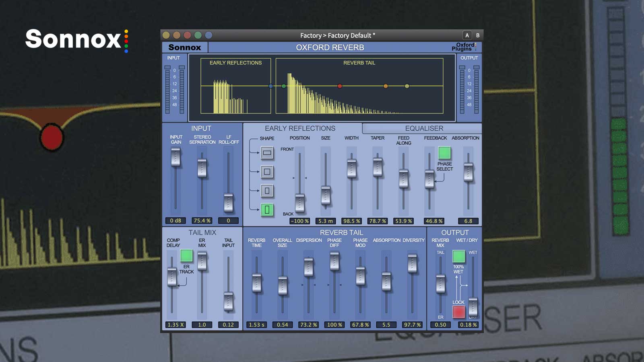Click the ER Mix fader handle
Screen dimensions: 644x362
(x=202, y=261)
